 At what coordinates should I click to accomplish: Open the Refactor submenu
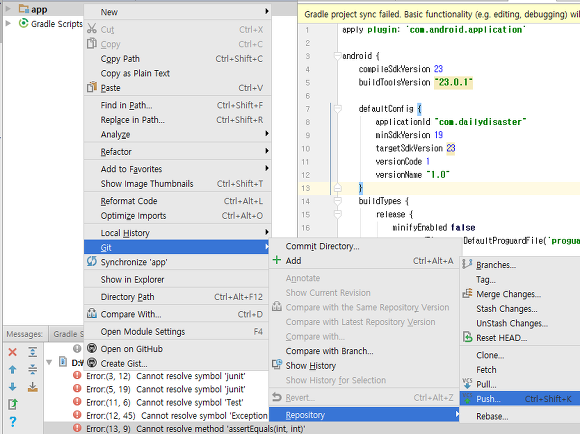click(178, 152)
